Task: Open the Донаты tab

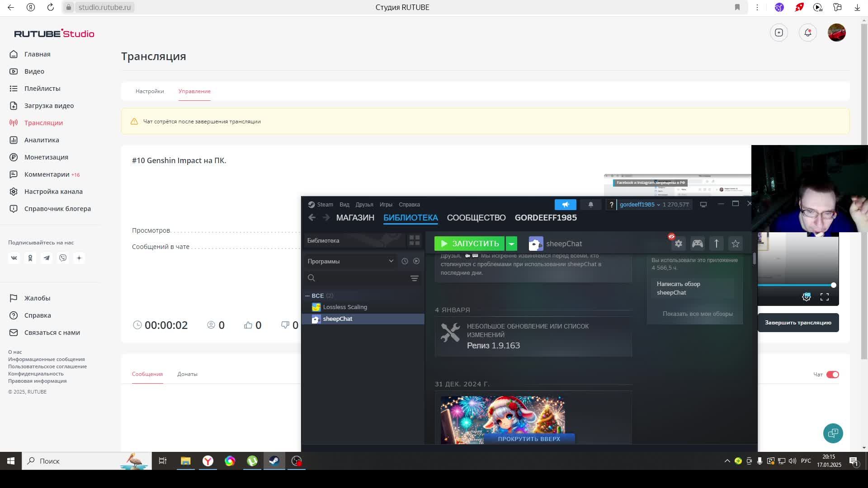Action: (x=187, y=374)
